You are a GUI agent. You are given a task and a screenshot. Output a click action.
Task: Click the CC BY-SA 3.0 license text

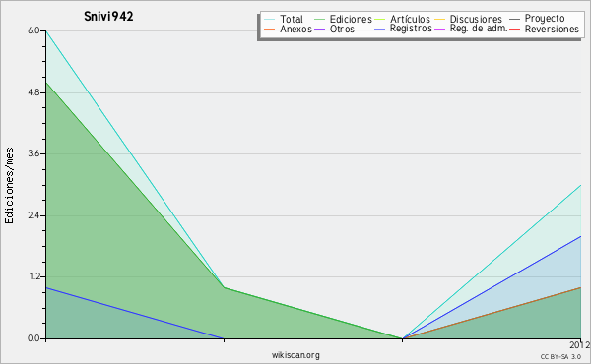[560, 356]
